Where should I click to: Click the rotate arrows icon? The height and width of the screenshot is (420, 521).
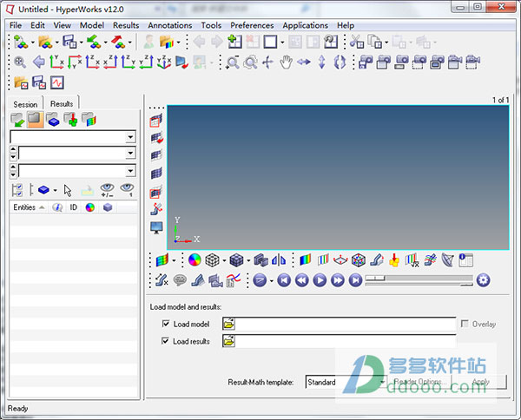[x=340, y=62]
